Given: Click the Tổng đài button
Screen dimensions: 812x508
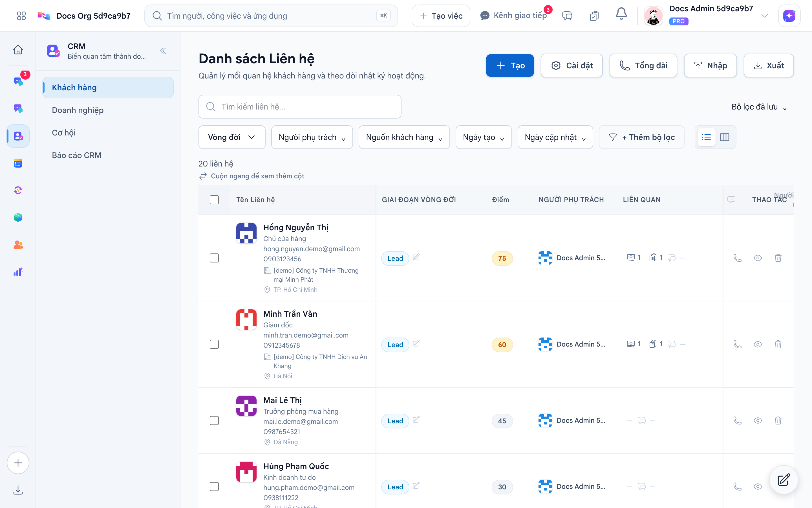Looking at the screenshot, I should [x=643, y=65].
